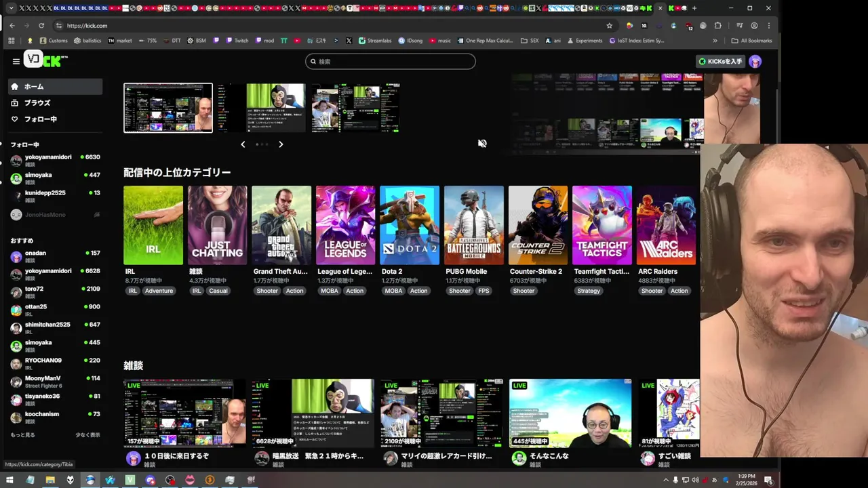This screenshot has height=488, width=868.
Task: Open the user avatar in Kick header
Action: 755,61
